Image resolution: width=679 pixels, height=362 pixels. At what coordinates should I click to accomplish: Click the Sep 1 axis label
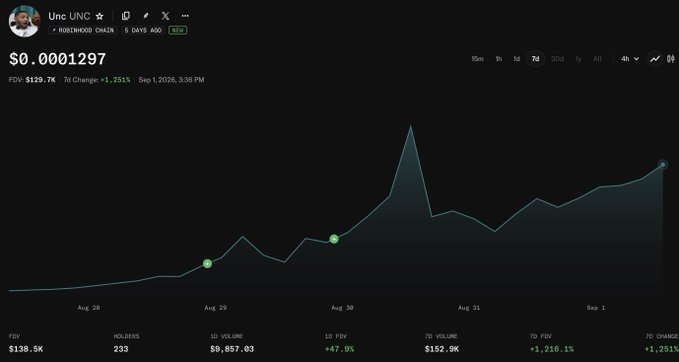point(596,308)
